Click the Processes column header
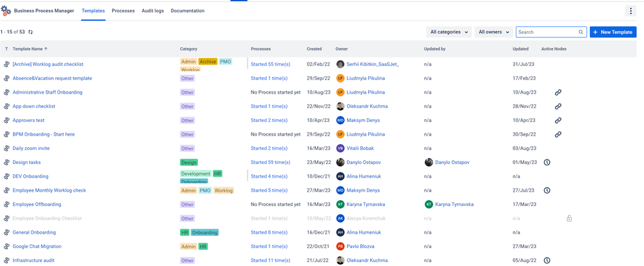 pyautogui.click(x=261, y=49)
